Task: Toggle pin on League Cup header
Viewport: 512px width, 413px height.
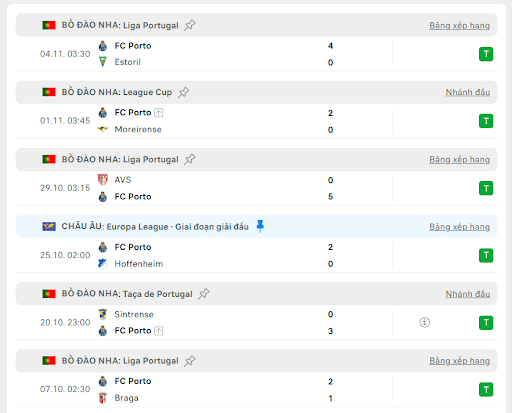Action: (x=183, y=92)
